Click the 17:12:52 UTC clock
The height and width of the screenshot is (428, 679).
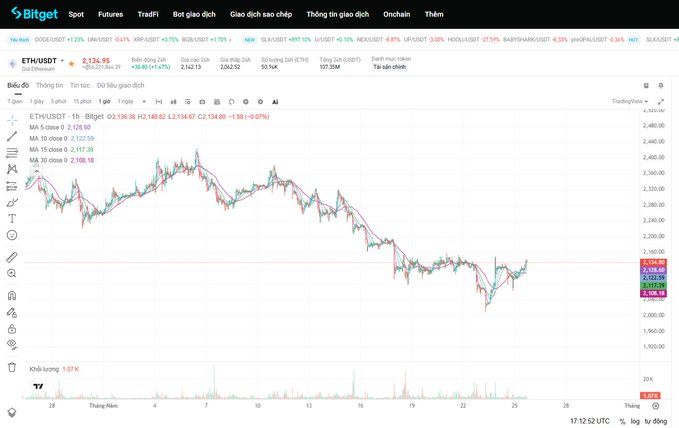[x=590, y=421]
